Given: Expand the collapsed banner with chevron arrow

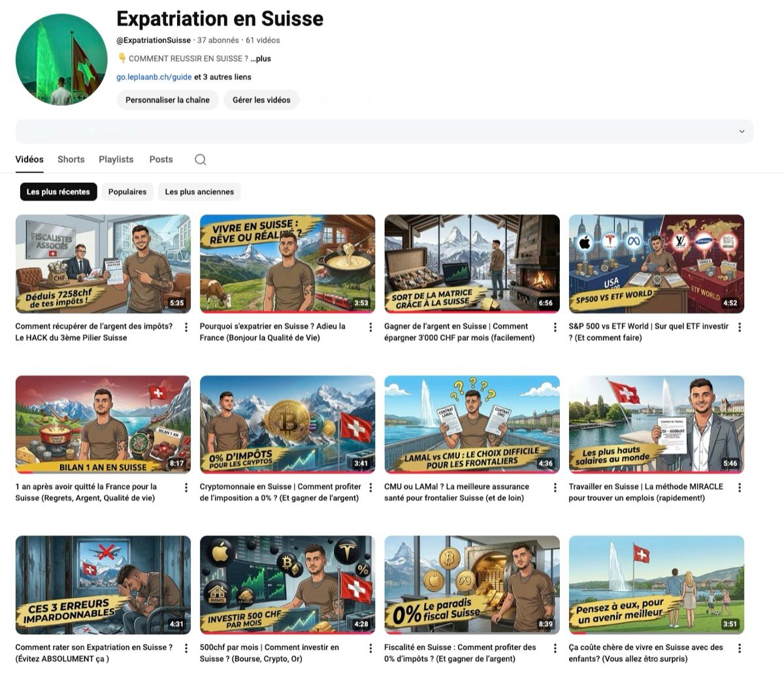Looking at the screenshot, I should coord(742,131).
